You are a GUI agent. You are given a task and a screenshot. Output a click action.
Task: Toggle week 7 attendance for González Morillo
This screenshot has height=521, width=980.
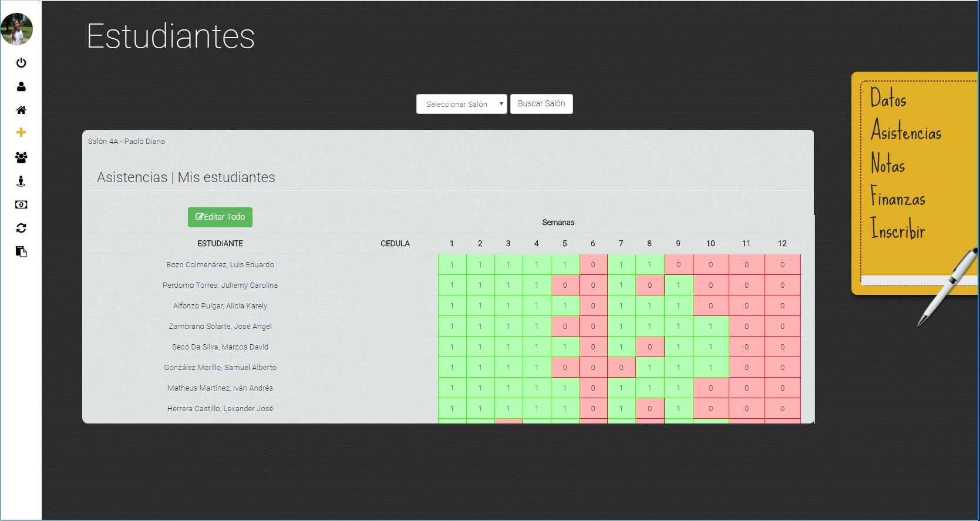coord(621,368)
